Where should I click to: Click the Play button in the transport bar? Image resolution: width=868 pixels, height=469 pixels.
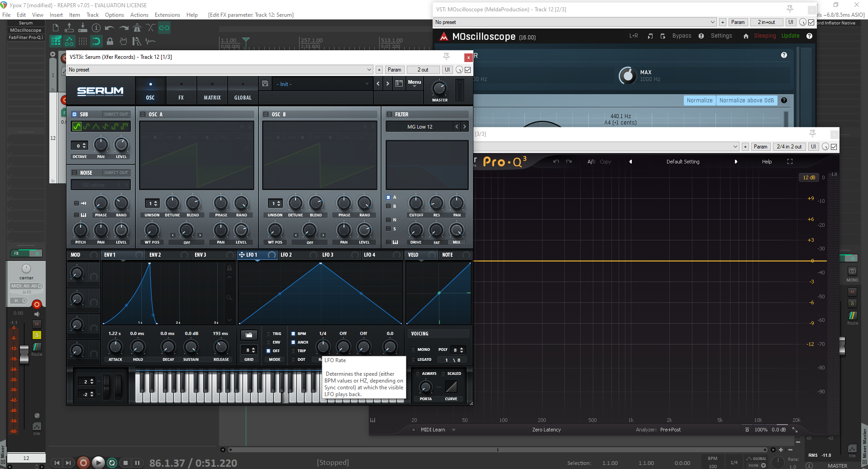(x=98, y=463)
